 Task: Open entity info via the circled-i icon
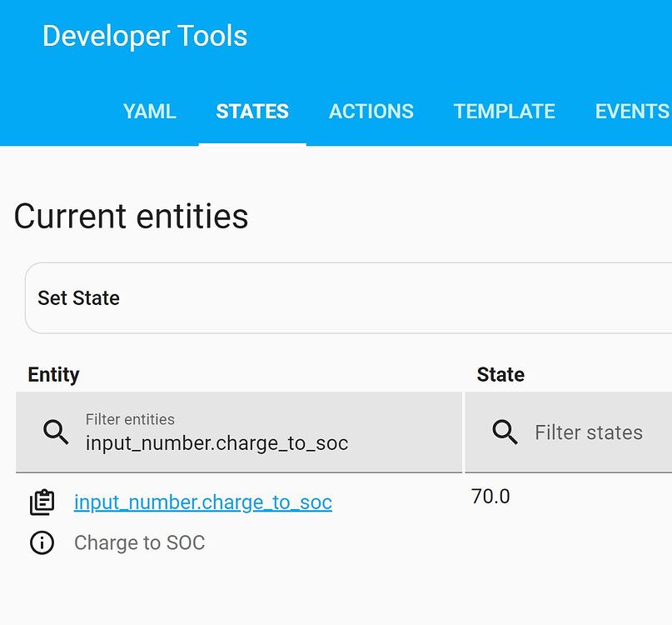42,543
